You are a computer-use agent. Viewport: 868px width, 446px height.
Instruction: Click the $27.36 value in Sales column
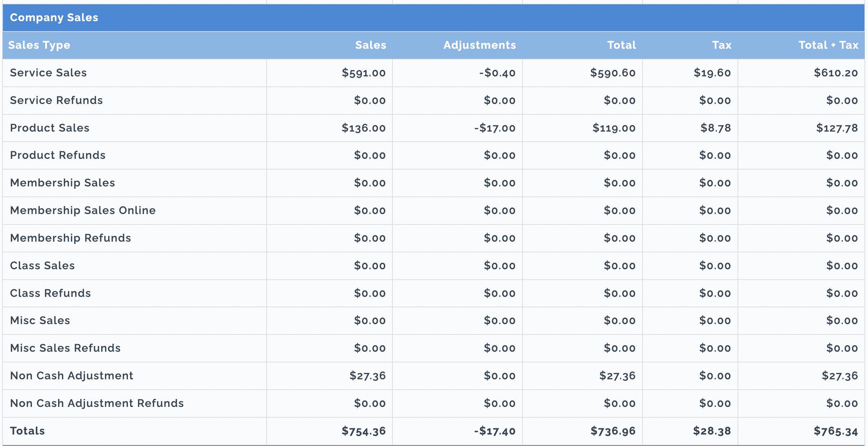pos(367,376)
